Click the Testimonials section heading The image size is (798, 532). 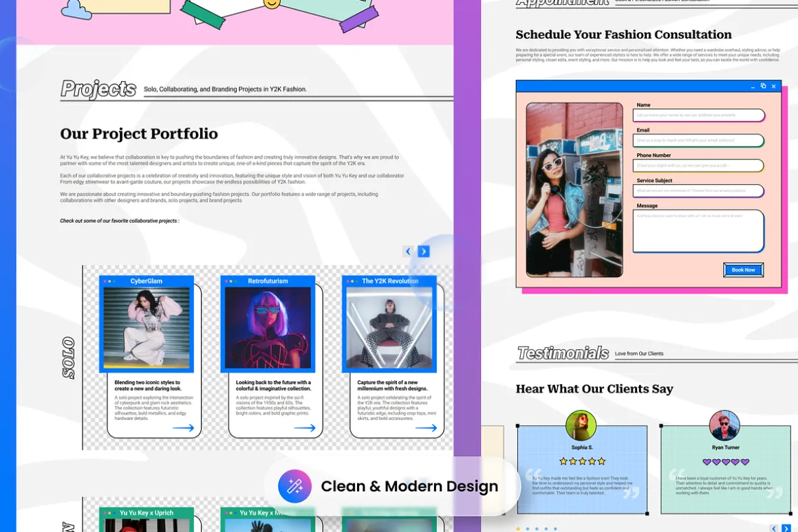[563, 353]
